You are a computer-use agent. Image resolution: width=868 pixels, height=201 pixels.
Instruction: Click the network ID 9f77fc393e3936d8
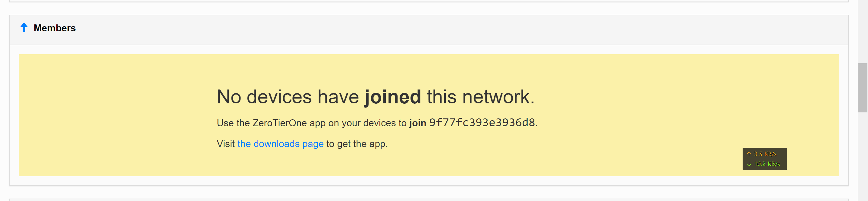[x=482, y=123]
